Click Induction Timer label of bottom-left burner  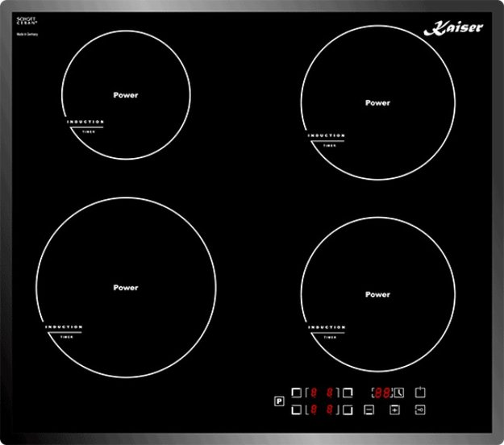(x=64, y=331)
